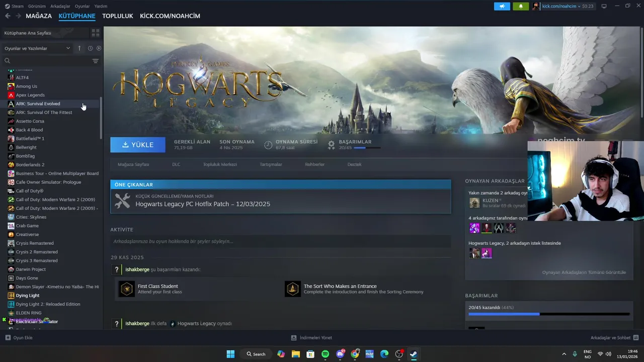This screenshot has width=644, height=362.
Task: Go to the TOPLULUK tab
Action: 118,16
